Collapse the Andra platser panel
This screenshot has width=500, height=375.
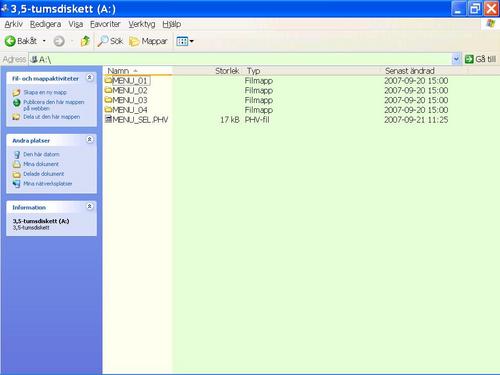coord(90,140)
